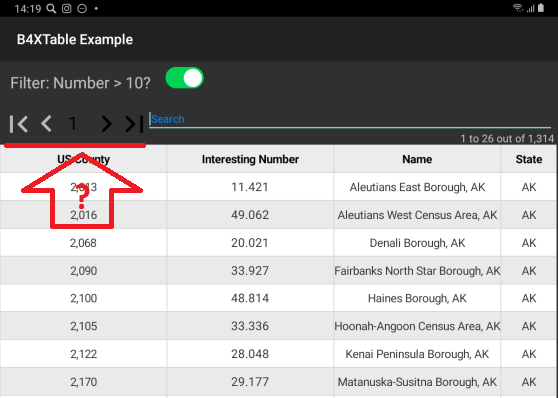Open the search icon in status bar
Viewport: 558px width, 398px height.
51,8
